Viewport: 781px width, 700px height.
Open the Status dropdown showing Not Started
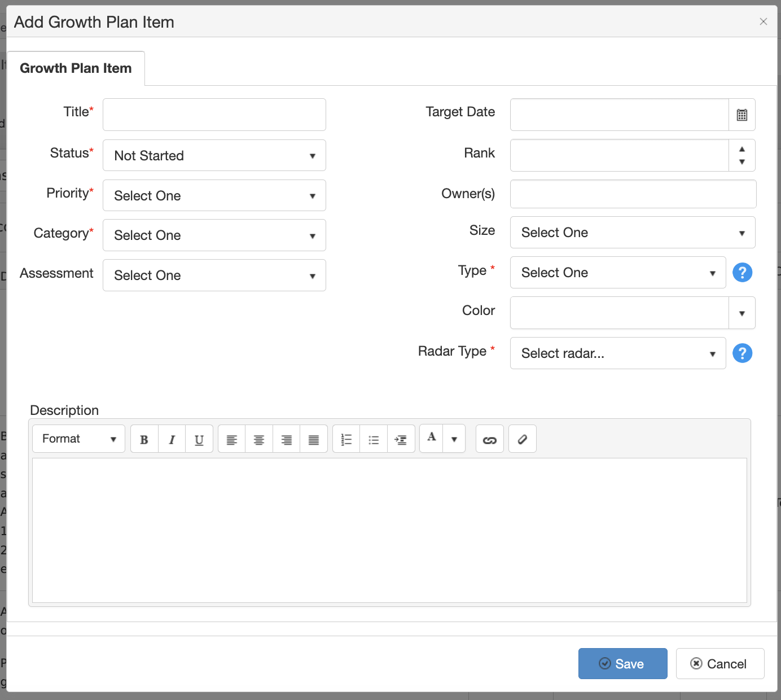214,155
